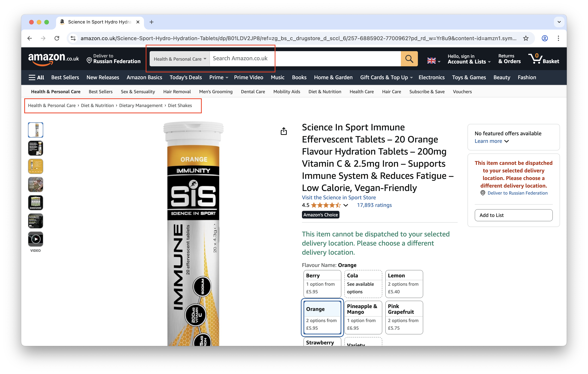588x374 pixels.
Task: Open the basket cart icon
Action: tap(543, 59)
